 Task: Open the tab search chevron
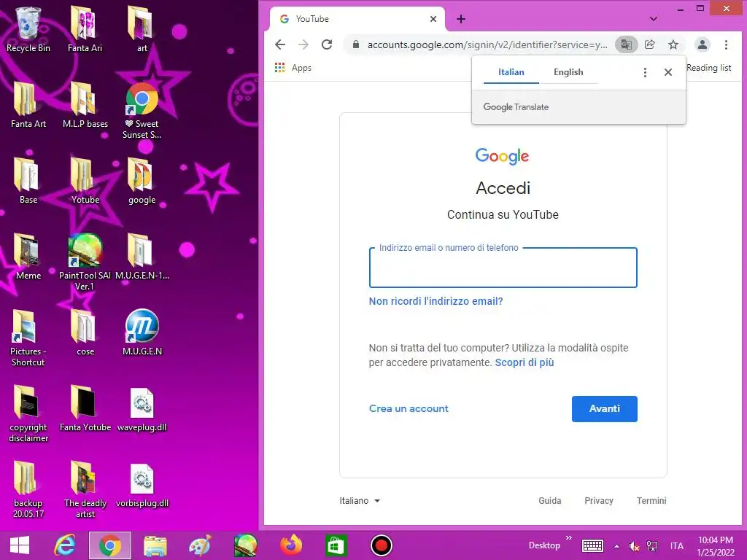point(654,19)
